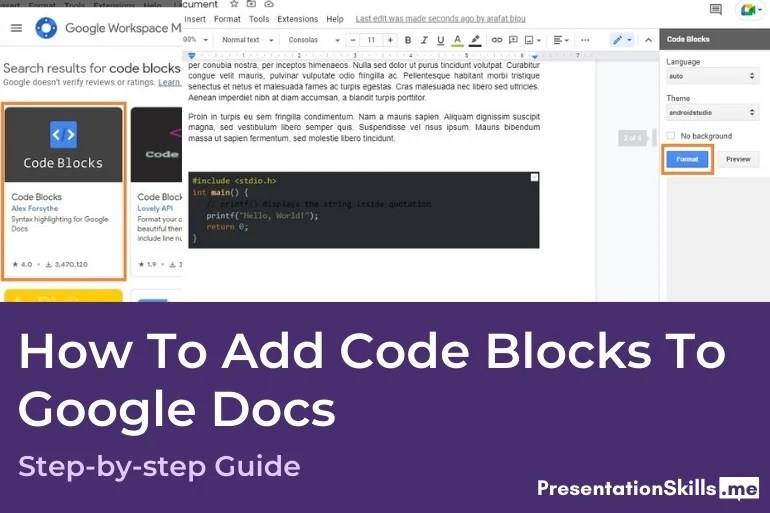Open the Extensions menu
Image resolution: width=770 pixels, height=513 pixels.
[298, 19]
